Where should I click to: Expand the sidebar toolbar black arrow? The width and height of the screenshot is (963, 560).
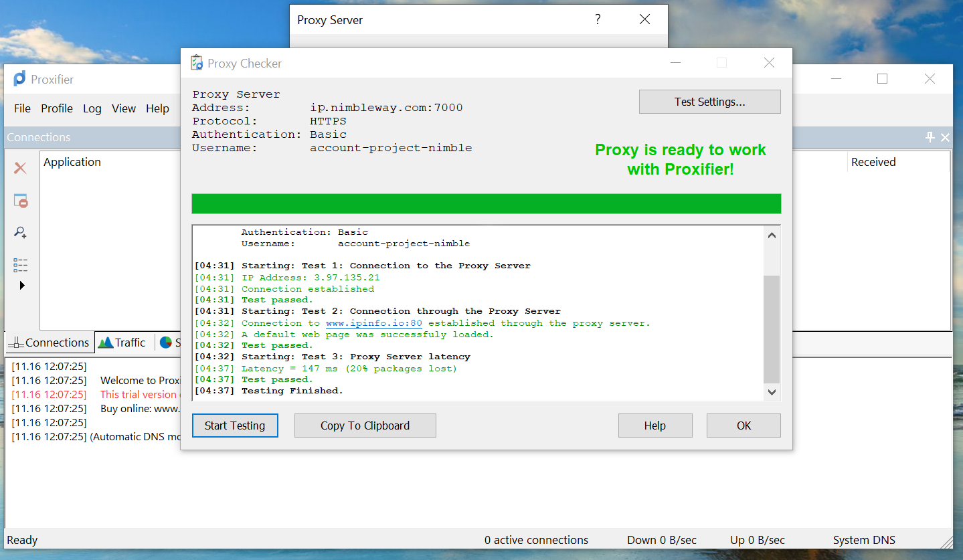(x=22, y=286)
